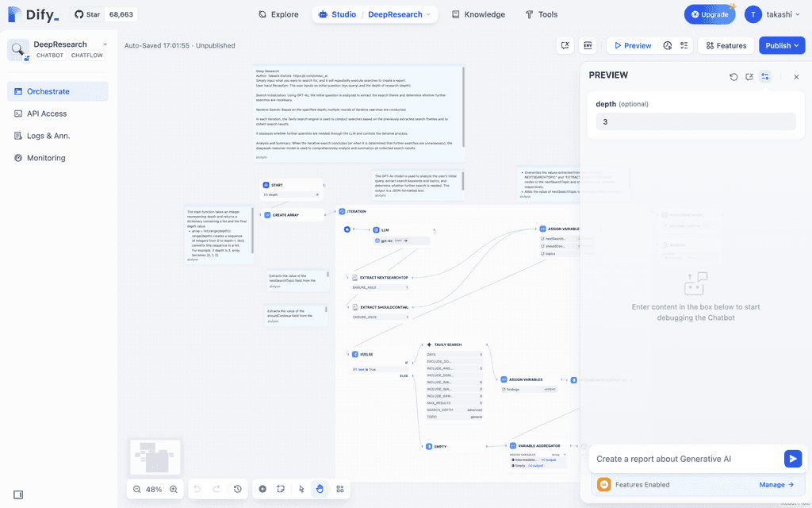Click the add node plus icon
This screenshot has width=812, height=508.
click(262, 489)
